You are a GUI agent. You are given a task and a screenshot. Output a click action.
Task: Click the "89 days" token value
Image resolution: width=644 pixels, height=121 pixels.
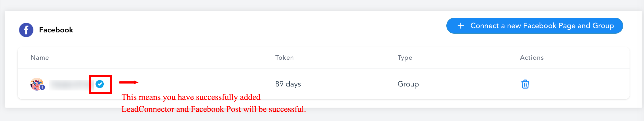pos(288,84)
